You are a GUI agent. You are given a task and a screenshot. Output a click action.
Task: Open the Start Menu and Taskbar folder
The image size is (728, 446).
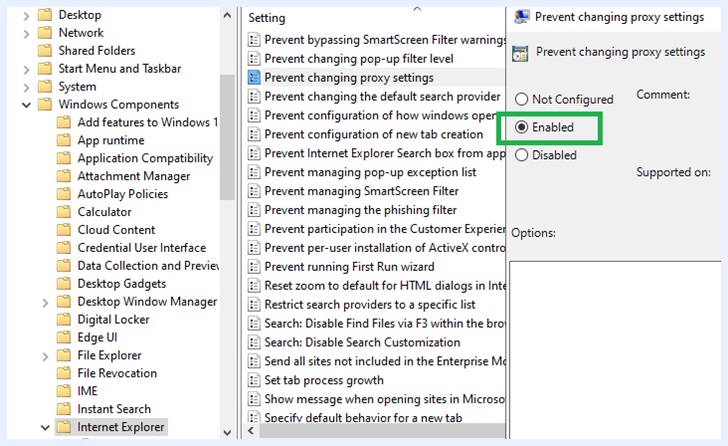pos(119,69)
